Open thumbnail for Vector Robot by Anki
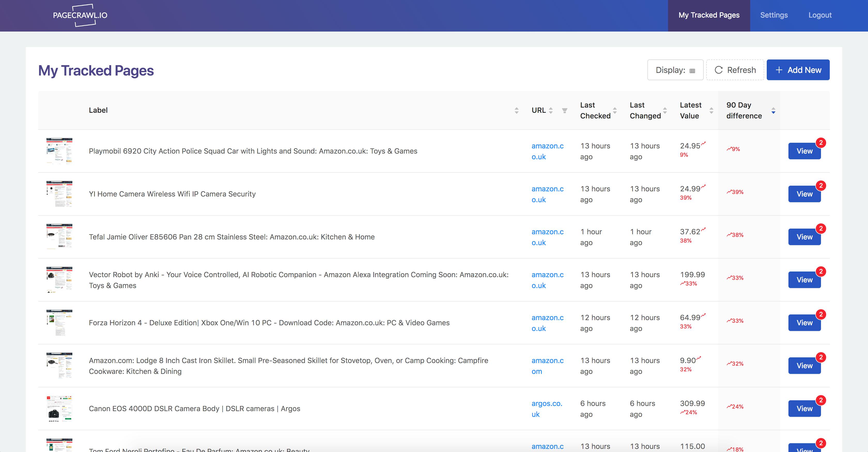 (59, 280)
